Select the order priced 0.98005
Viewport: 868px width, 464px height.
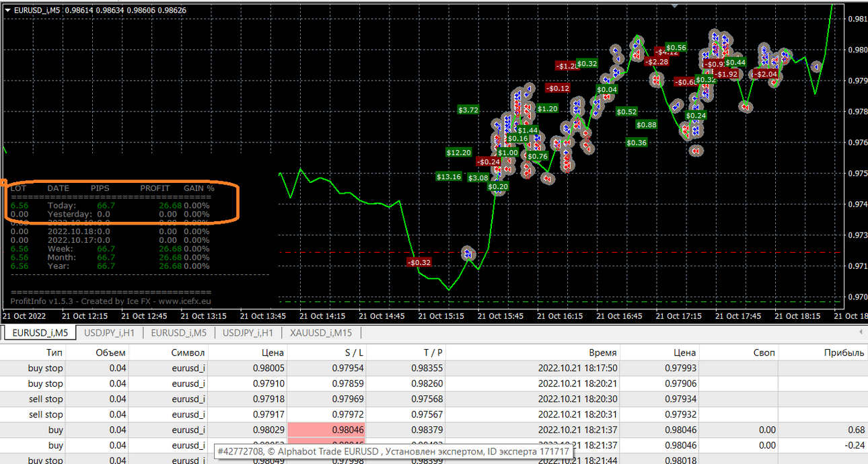click(434, 368)
